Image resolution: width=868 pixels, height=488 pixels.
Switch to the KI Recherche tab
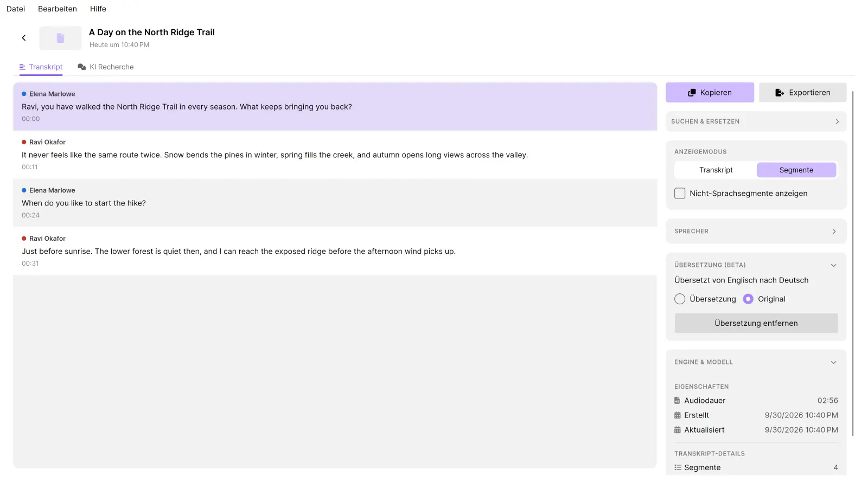pyautogui.click(x=106, y=67)
